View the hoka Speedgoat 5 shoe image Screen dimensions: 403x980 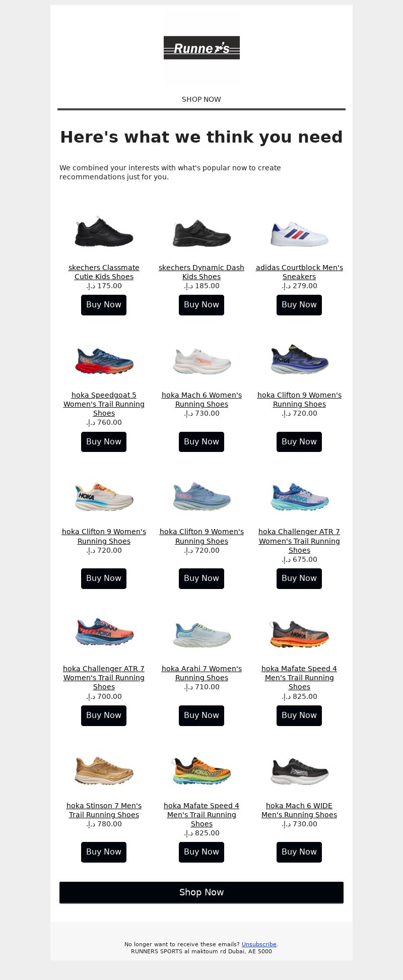coord(104,360)
